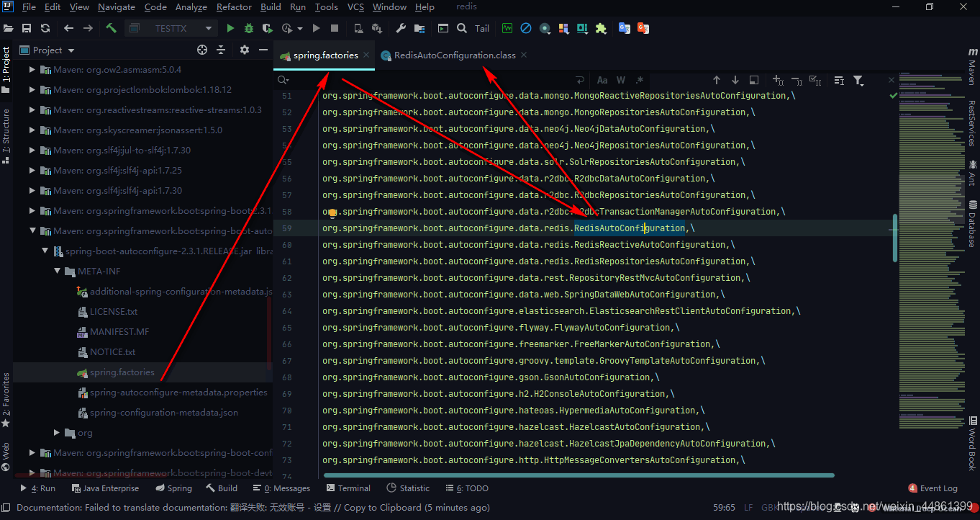Switch to RedisAutoConfiguration.class tab

455,55
